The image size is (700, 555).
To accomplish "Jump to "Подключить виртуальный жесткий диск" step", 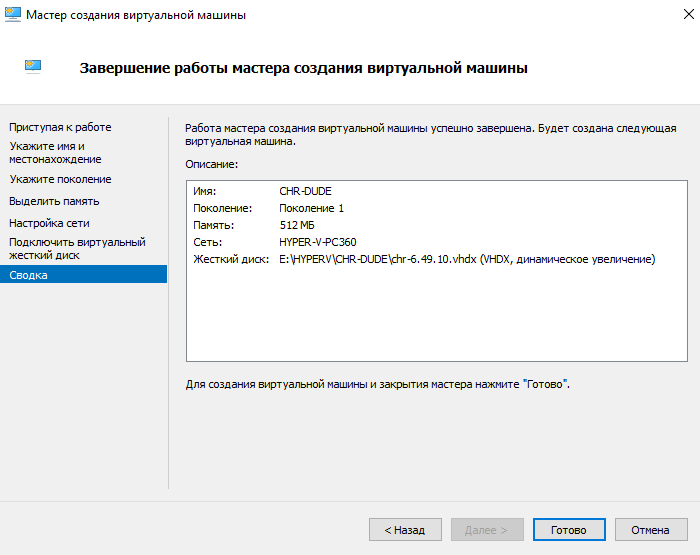I will (77, 248).
